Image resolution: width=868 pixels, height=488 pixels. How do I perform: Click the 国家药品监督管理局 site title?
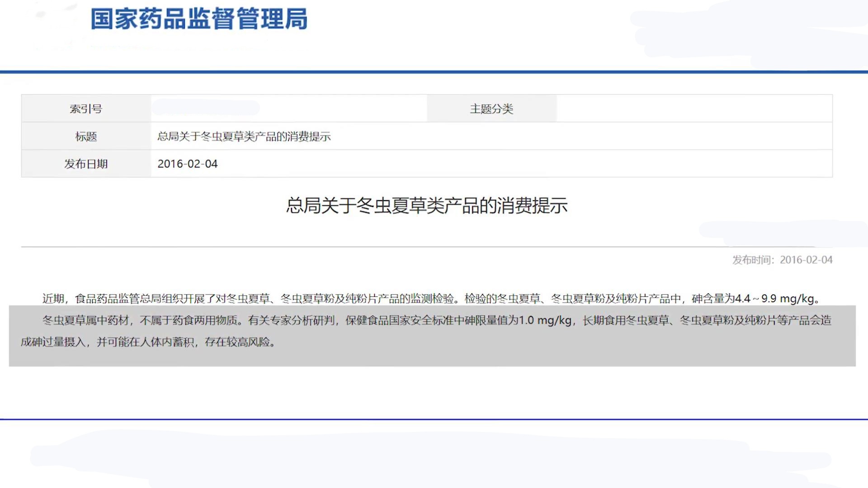point(199,19)
